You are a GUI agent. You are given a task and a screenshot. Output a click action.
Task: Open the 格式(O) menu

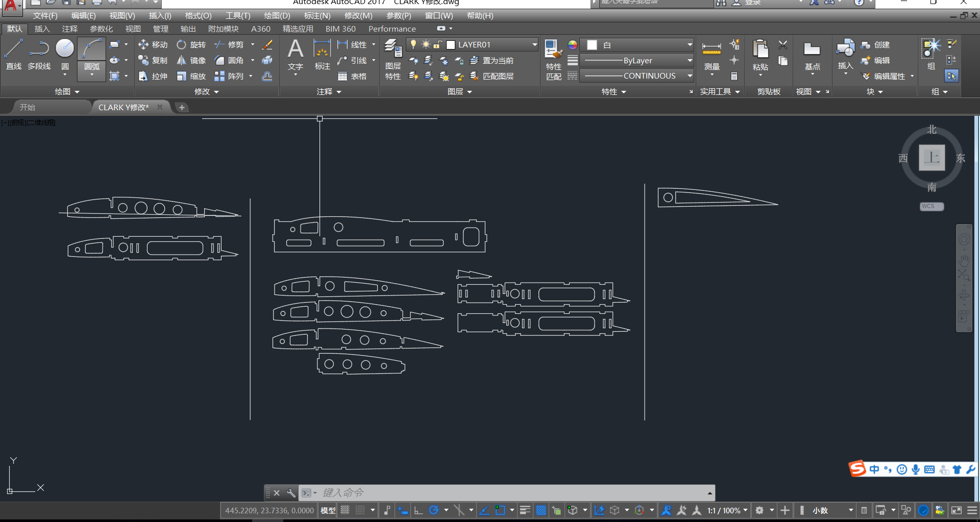coord(198,16)
